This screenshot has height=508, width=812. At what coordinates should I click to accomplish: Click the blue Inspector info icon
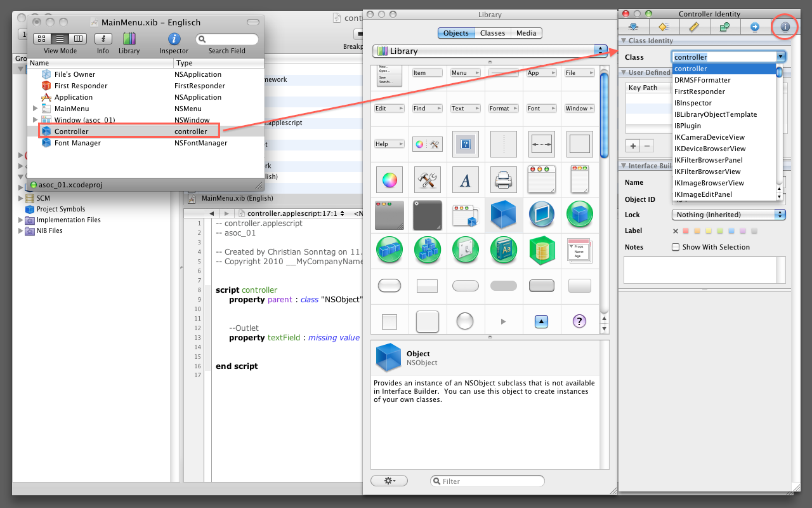[x=174, y=39]
